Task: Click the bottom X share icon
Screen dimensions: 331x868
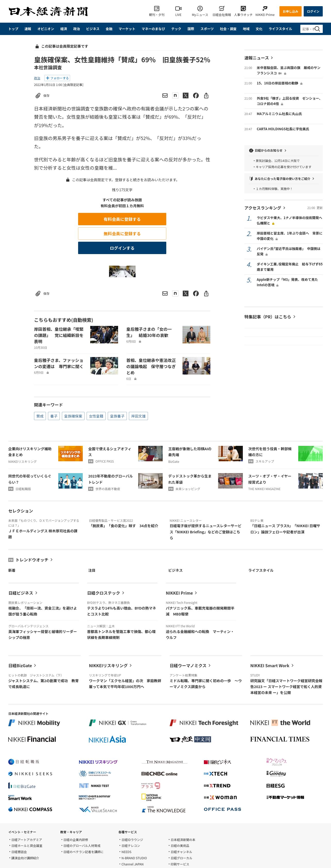Action: pyautogui.click(x=186, y=293)
